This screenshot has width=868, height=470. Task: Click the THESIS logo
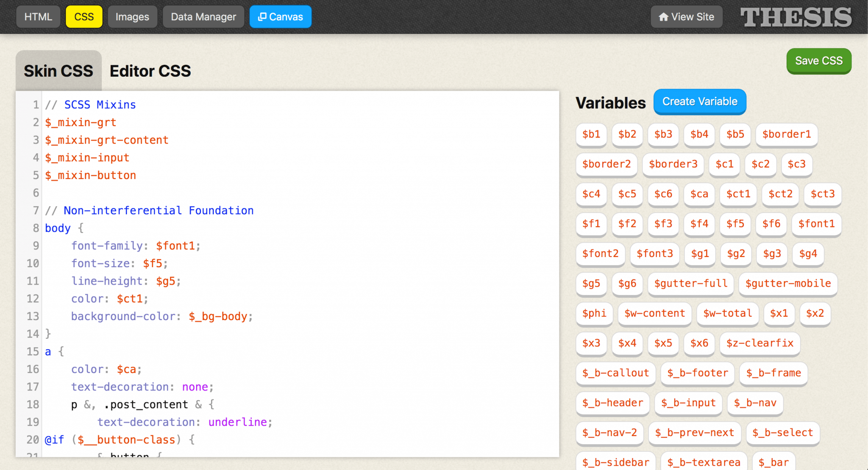tap(796, 17)
